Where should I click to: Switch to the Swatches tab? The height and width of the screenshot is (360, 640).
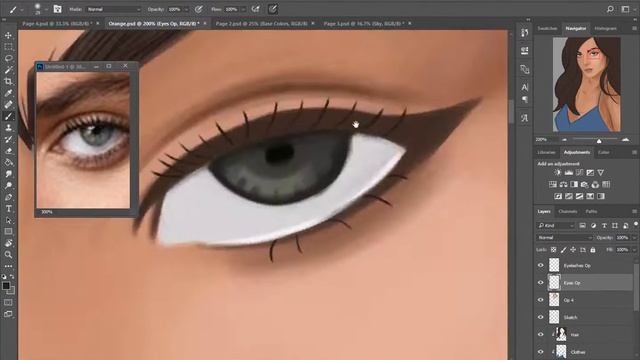547,29
